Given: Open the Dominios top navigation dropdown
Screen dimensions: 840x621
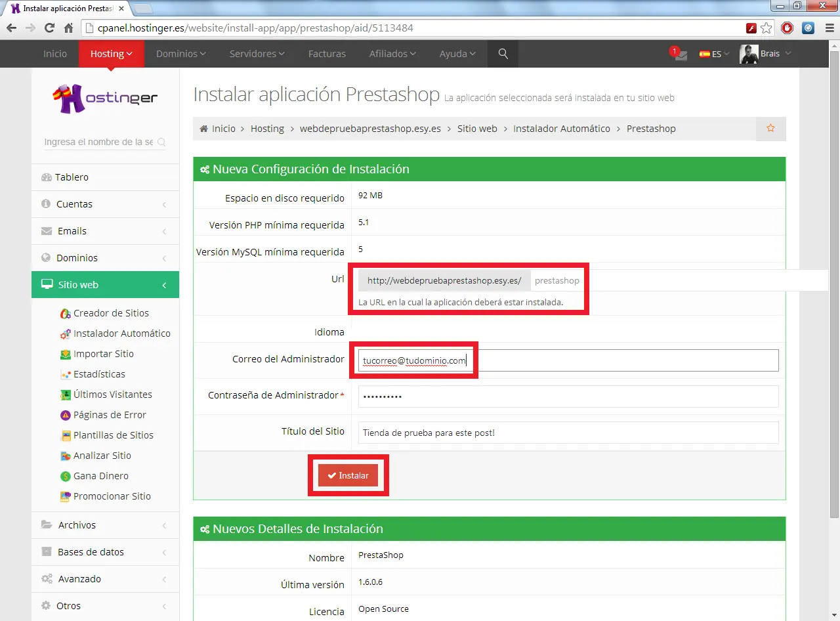Looking at the screenshot, I should (x=181, y=54).
